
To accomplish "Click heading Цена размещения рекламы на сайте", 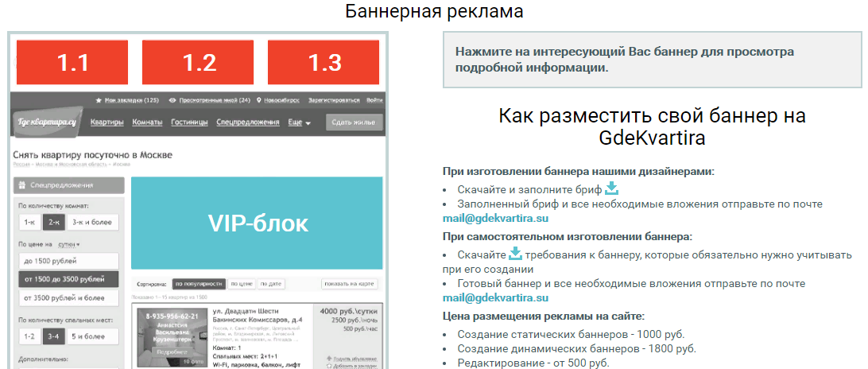I will pos(544,317).
